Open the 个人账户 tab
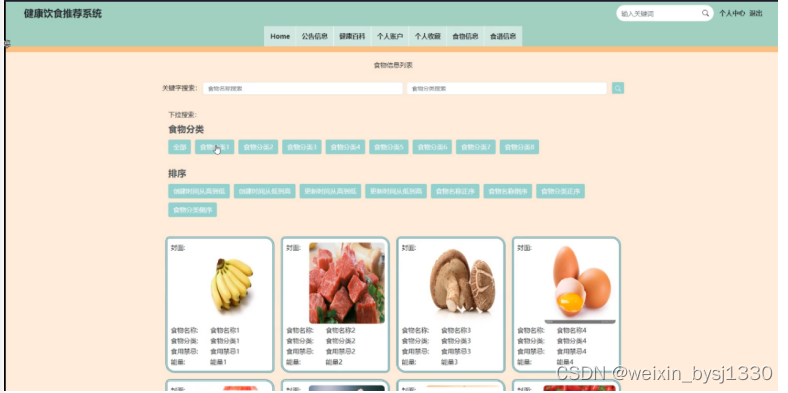The width and height of the screenshot is (788, 393). pyautogui.click(x=390, y=36)
